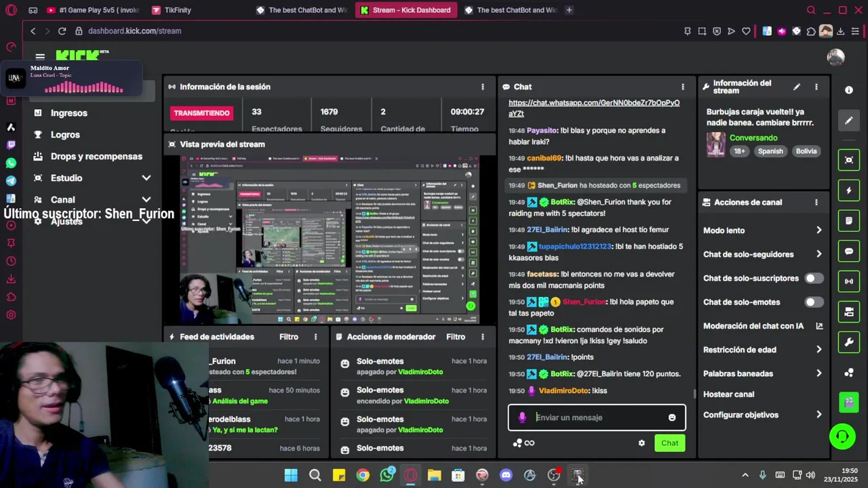Viewport: 868px width, 488px height.
Task: Open Información de la sesión options menu
Action: tap(483, 87)
